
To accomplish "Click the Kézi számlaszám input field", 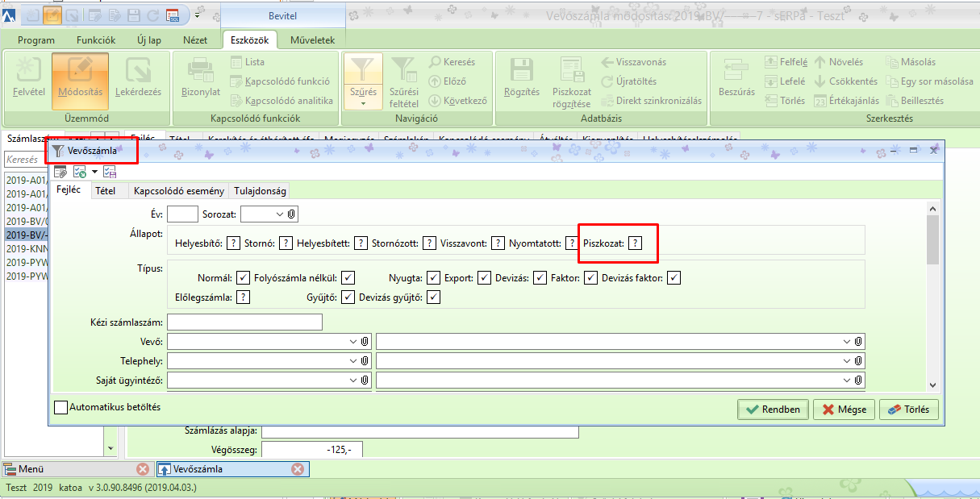I will coord(244,322).
